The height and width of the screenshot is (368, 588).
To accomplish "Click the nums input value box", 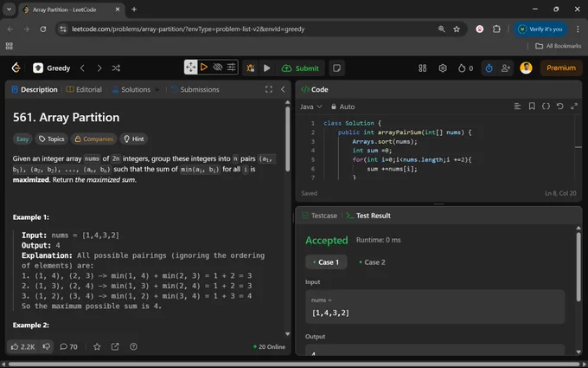I will [435, 307].
